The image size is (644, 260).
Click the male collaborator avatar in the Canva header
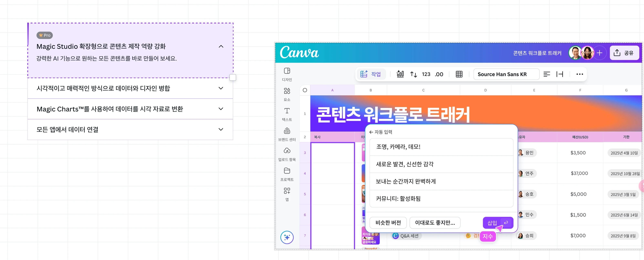click(575, 53)
